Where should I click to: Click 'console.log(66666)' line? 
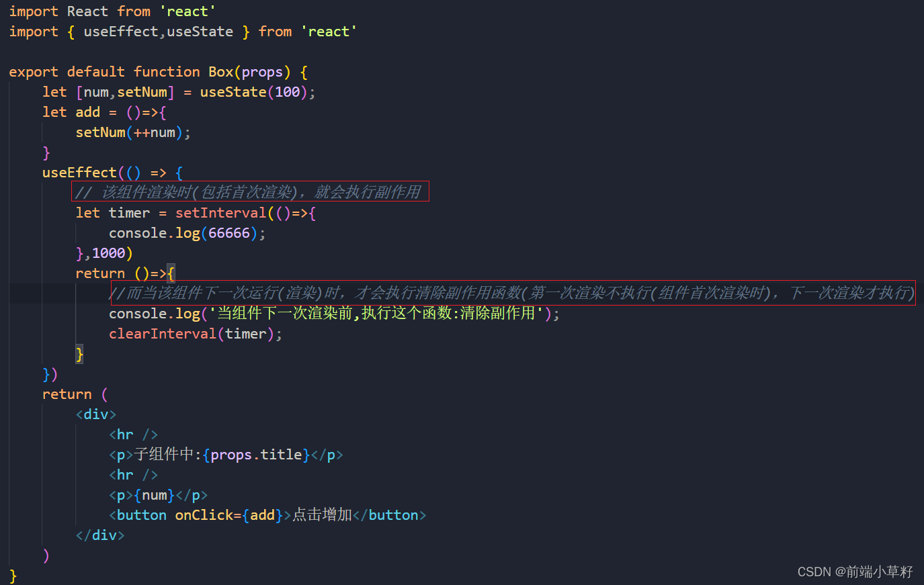[x=187, y=233]
